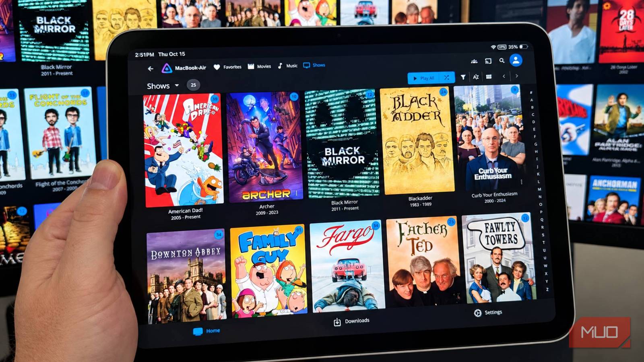
Task: Open the Black Mirror poster on tablet
Action: pos(342,144)
